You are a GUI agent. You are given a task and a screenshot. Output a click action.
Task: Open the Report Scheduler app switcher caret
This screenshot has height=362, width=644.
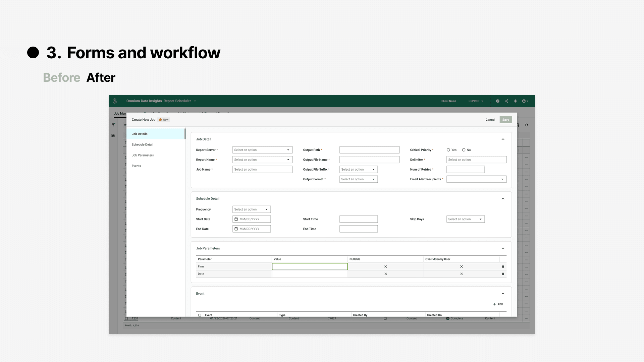(195, 101)
